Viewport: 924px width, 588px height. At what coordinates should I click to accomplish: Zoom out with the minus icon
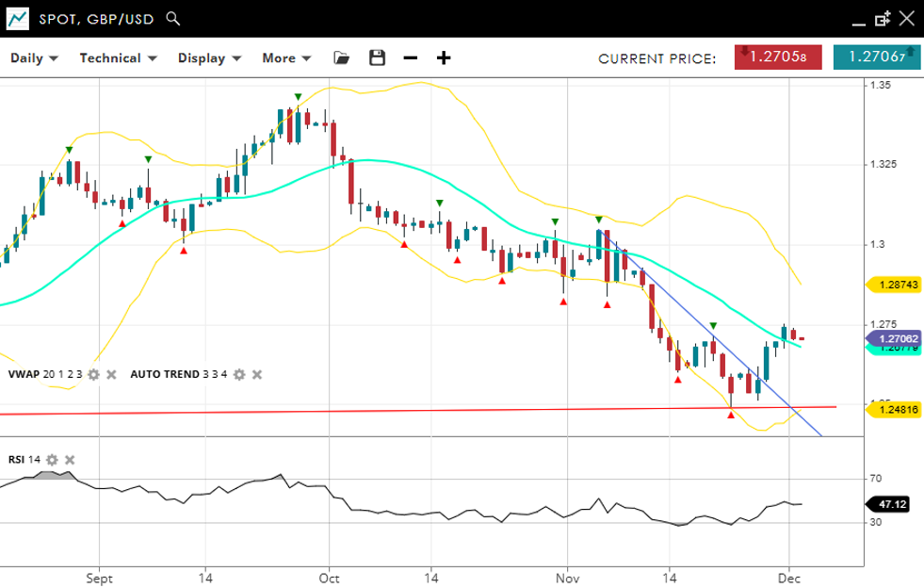tap(410, 57)
